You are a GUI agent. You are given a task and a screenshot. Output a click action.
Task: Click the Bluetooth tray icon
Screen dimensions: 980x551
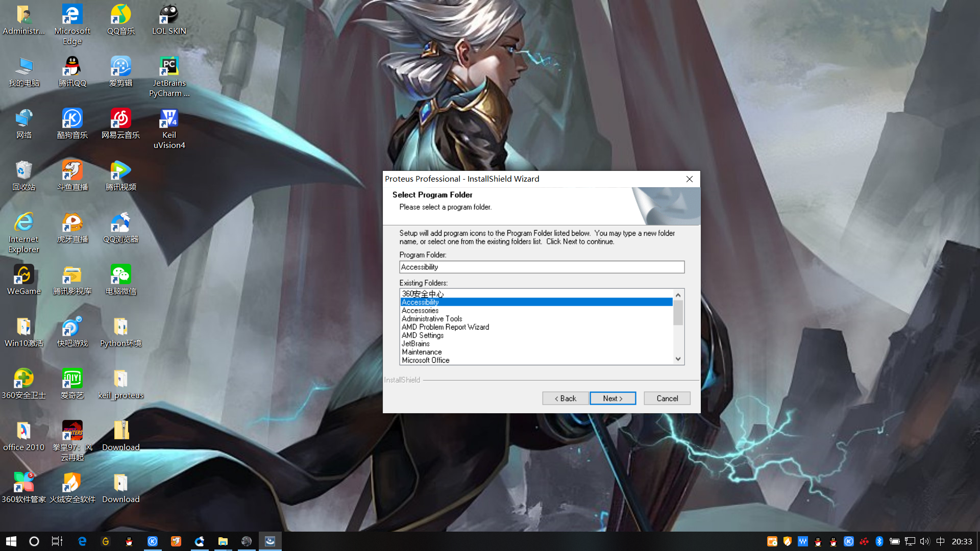tap(879, 541)
